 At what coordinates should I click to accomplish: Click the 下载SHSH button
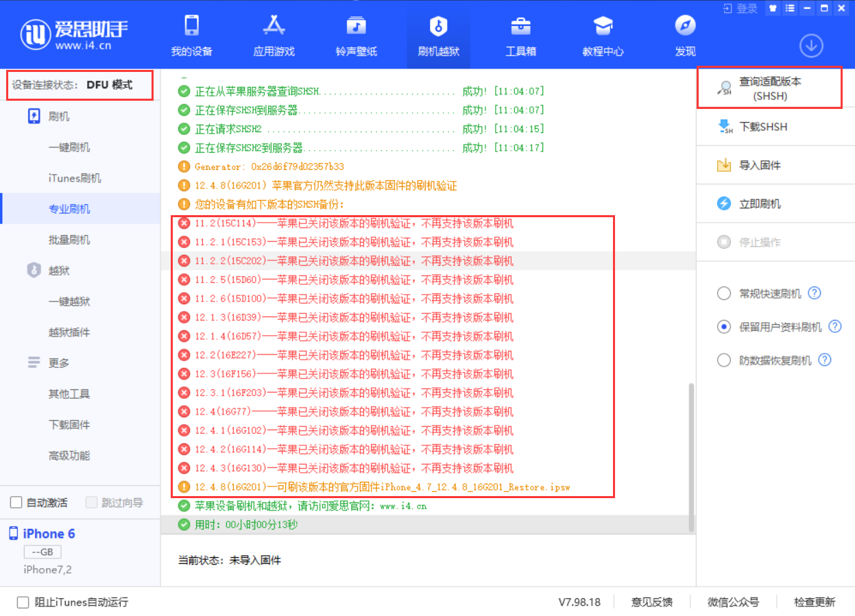tap(775, 127)
